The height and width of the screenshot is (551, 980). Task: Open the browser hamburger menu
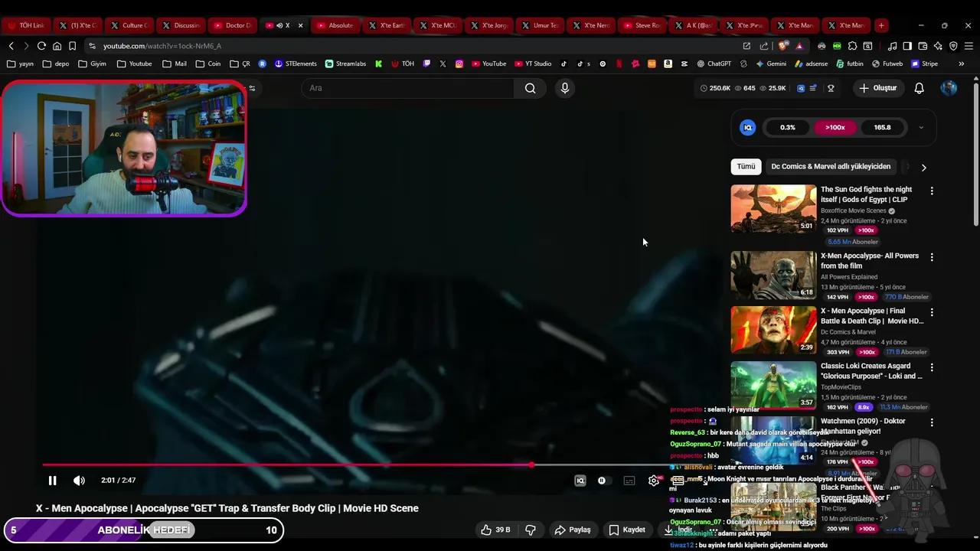click(969, 46)
